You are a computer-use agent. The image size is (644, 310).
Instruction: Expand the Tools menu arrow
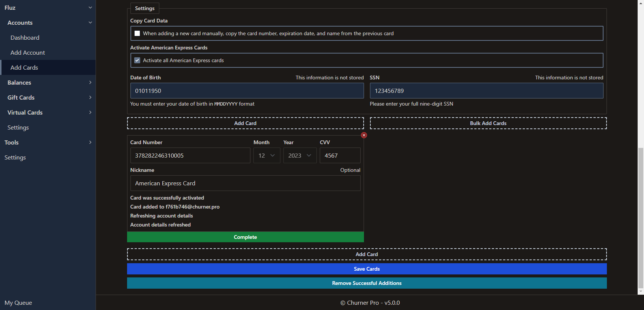coord(90,142)
